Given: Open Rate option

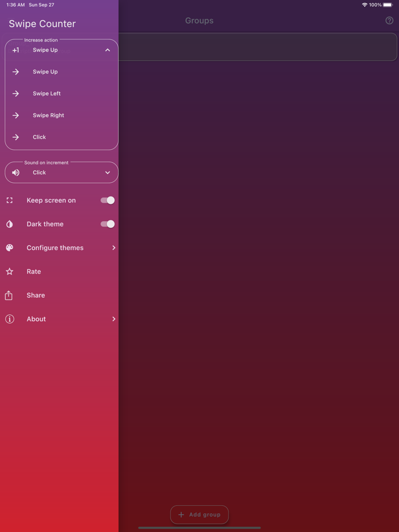Looking at the screenshot, I should click(x=59, y=272).
